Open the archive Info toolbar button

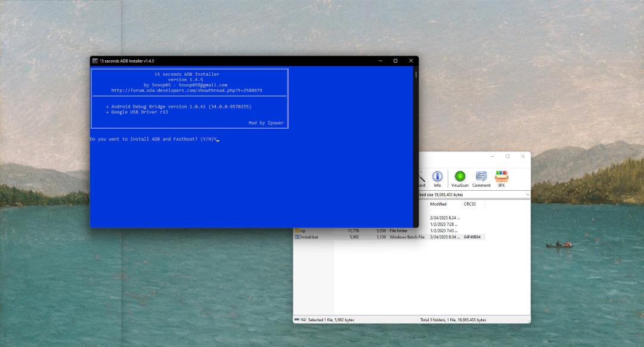tap(437, 179)
